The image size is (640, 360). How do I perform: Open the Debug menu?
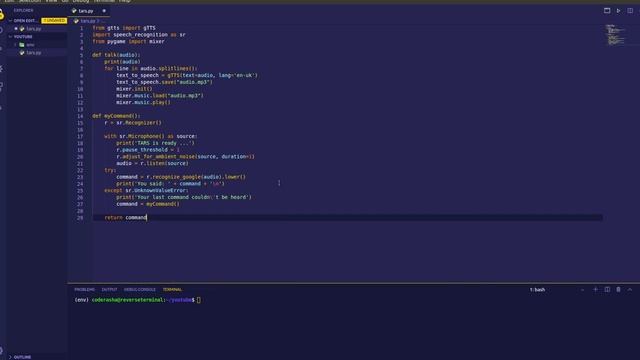[81, 1]
